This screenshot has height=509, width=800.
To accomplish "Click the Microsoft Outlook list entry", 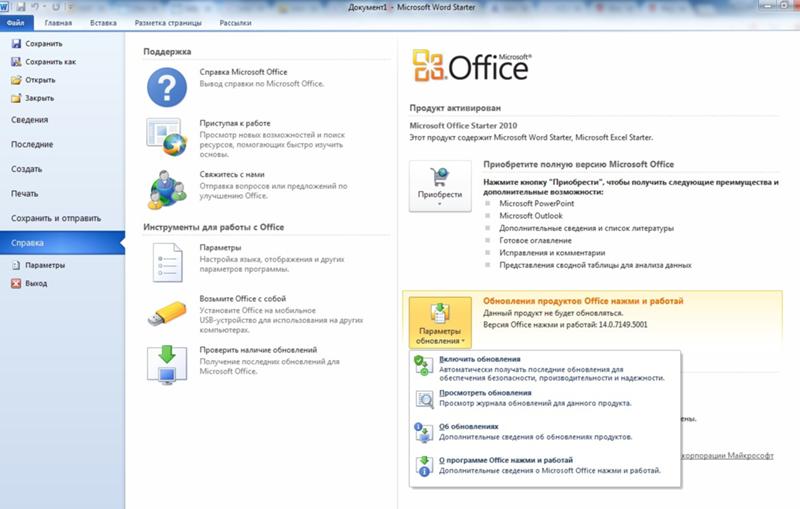I will pyautogui.click(x=531, y=216).
